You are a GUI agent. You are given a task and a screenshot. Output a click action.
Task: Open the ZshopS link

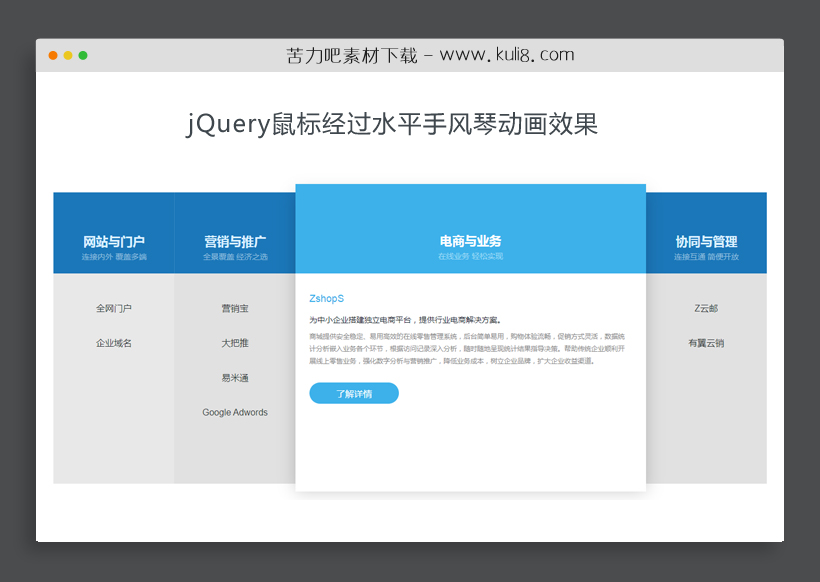pos(325,298)
